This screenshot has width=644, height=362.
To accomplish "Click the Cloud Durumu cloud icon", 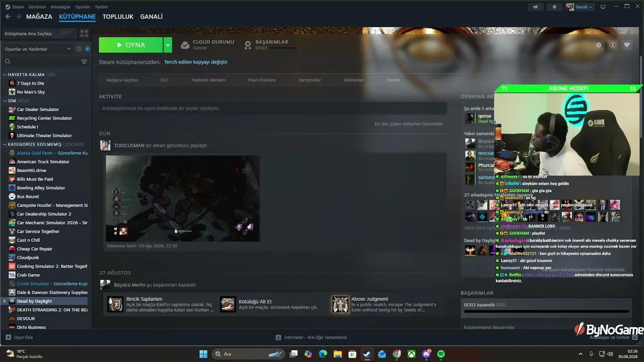I will pos(185,45).
